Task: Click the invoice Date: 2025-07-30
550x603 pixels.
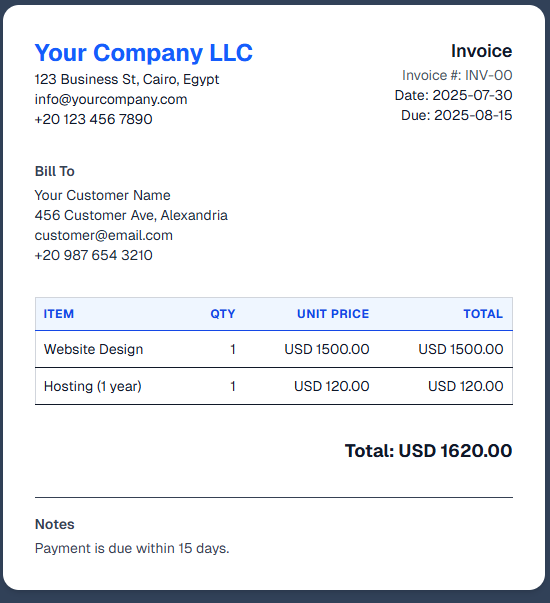Action: pos(453,95)
